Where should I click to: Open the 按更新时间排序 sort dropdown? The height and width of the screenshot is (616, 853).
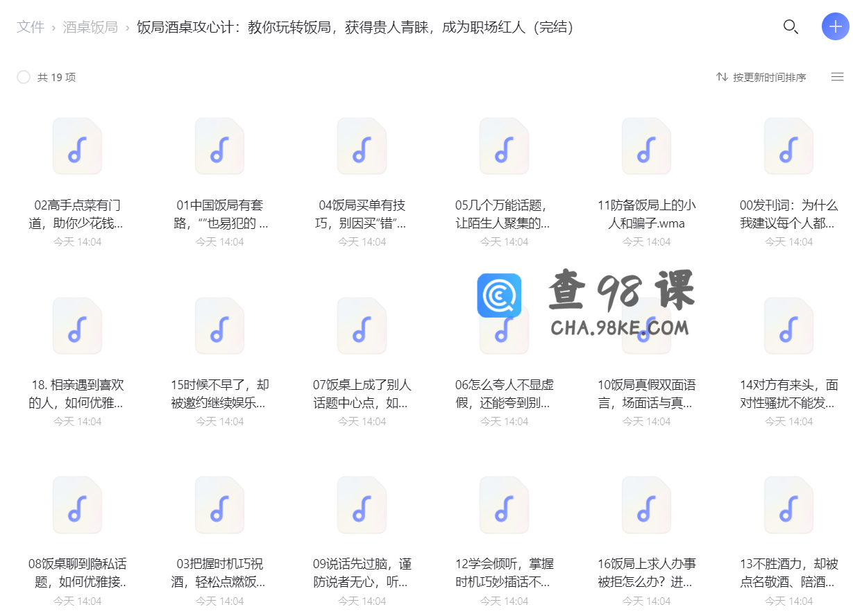770,77
